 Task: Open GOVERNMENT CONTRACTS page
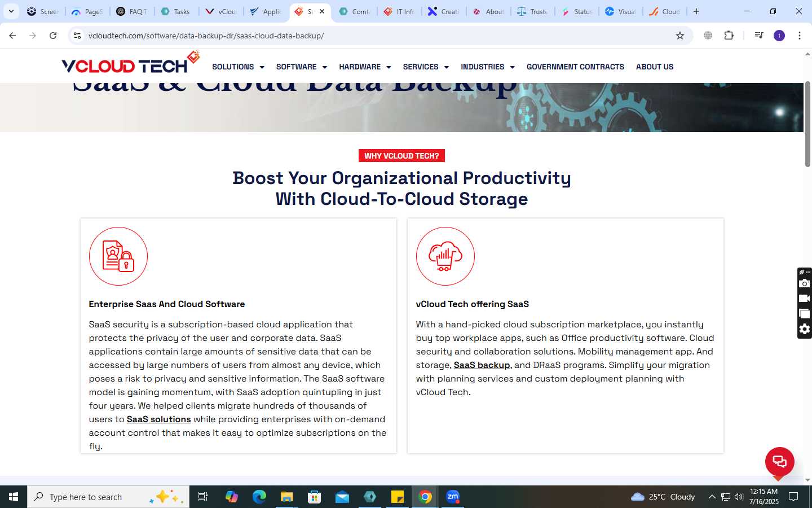tap(575, 67)
